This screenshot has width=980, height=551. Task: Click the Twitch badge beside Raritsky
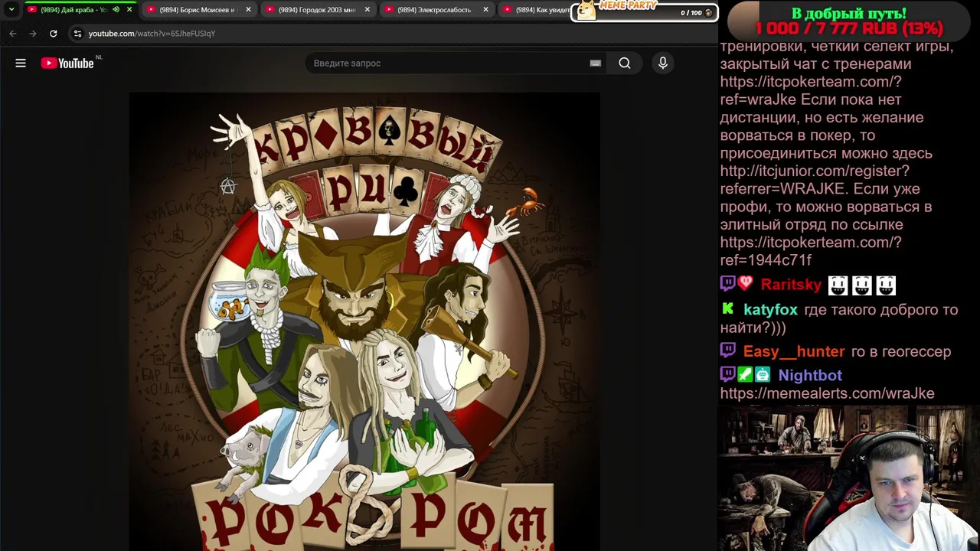(727, 284)
